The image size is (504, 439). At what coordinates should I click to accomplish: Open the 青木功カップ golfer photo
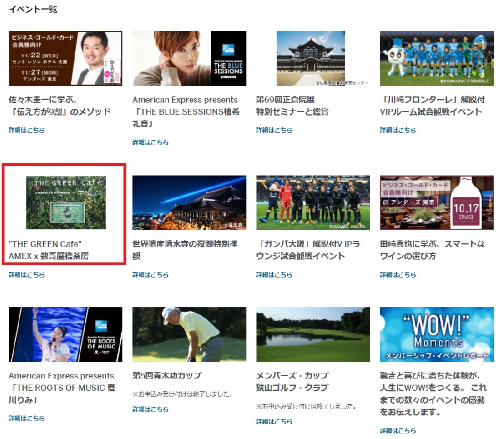point(189,335)
